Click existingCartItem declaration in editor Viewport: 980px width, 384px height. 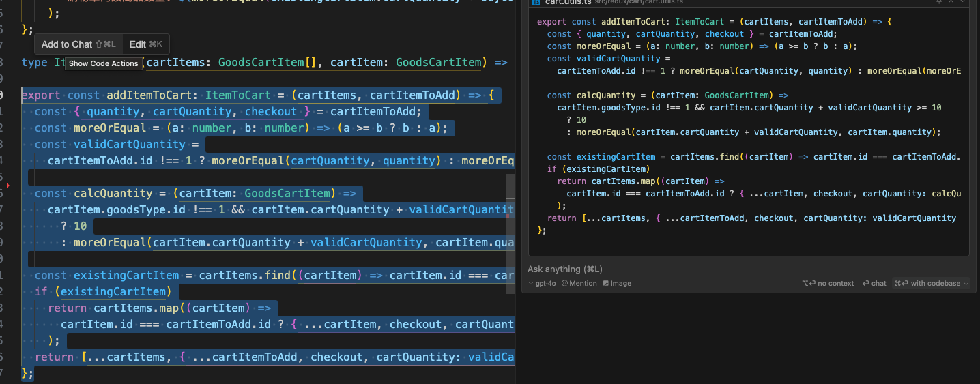126,275
